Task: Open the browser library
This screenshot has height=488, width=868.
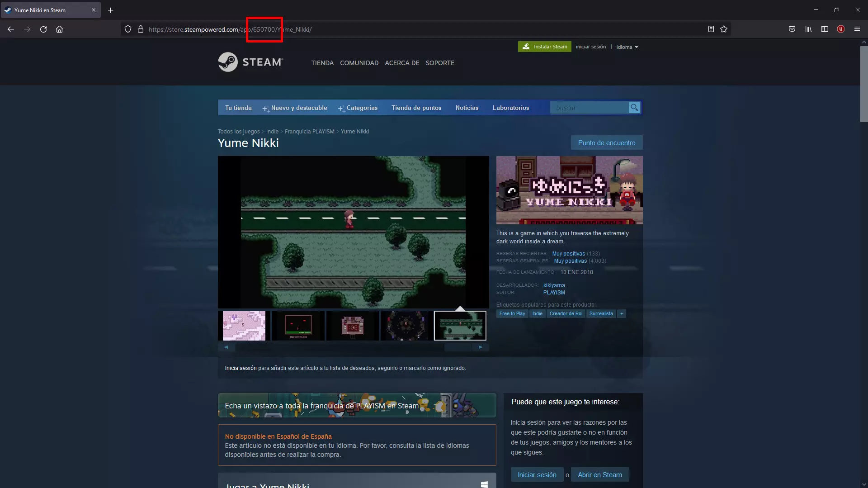Action: 808,29
